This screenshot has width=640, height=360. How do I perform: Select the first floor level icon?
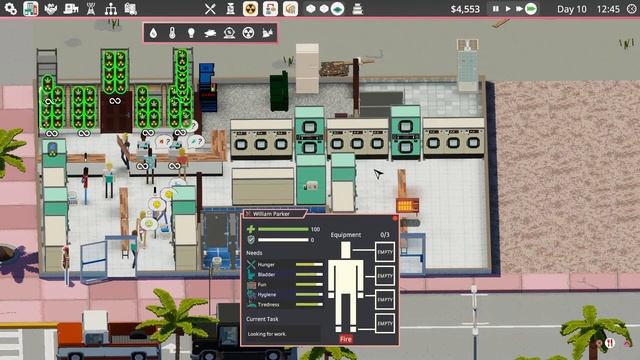tap(311, 9)
